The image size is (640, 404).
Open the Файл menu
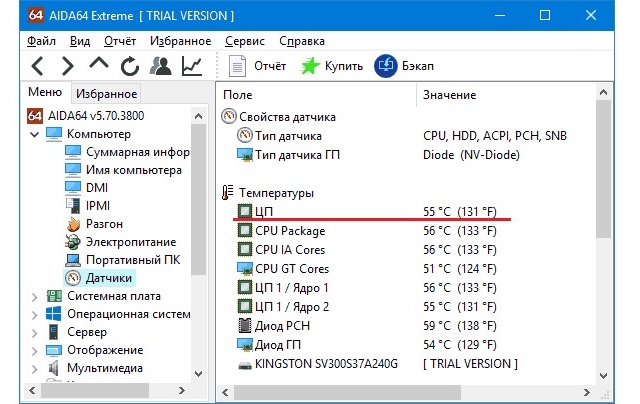coord(41,41)
